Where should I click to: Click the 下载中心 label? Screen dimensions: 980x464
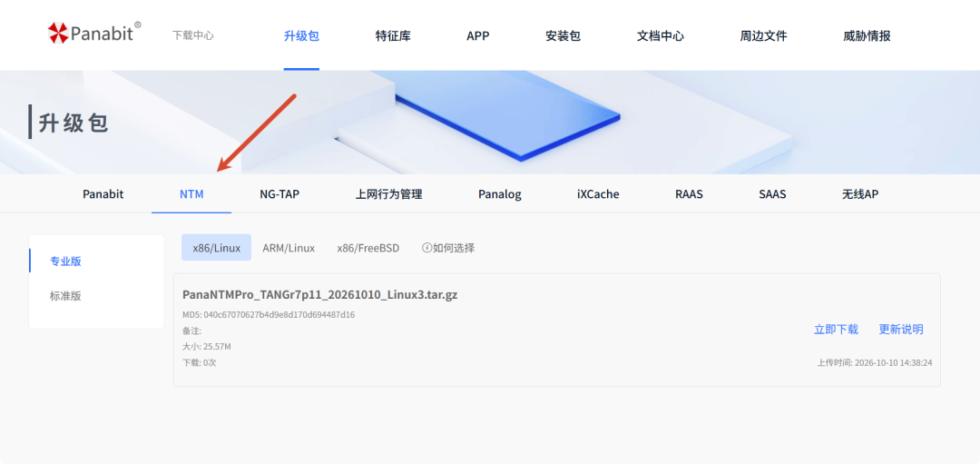point(193,35)
